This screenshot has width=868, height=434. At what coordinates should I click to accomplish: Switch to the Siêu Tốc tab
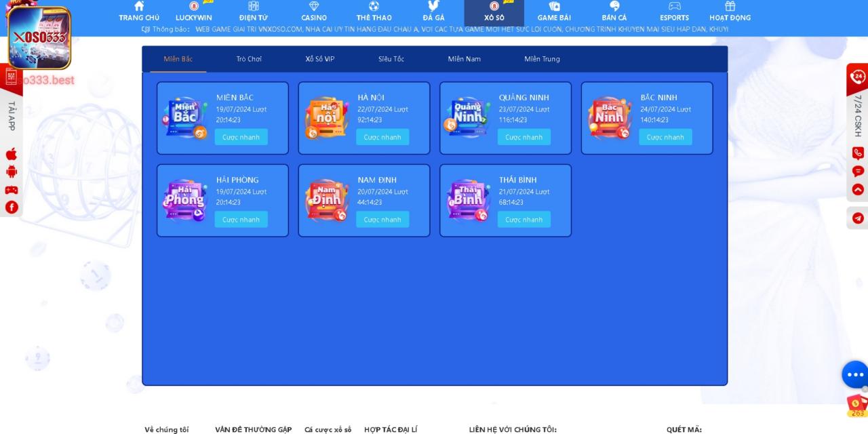tap(391, 59)
